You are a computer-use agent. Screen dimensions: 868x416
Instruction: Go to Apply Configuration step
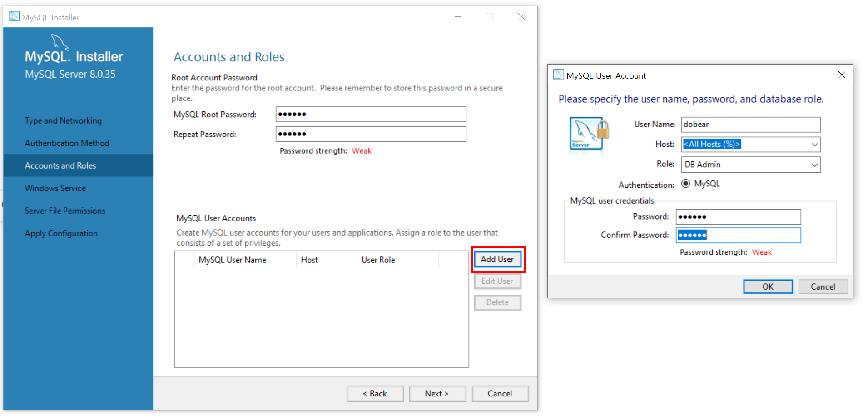61,233
